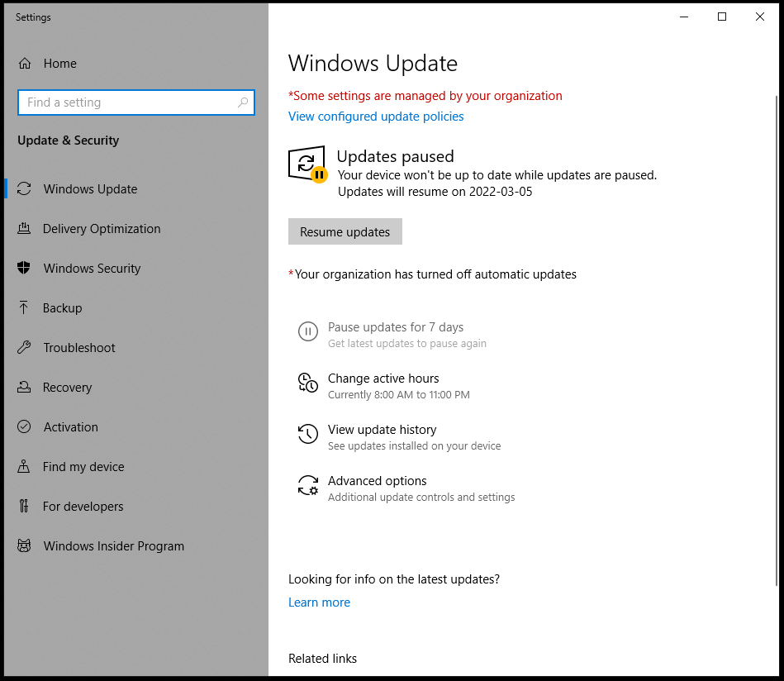Open the Windows Update section
The image size is (784, 681).
[90, 189]
